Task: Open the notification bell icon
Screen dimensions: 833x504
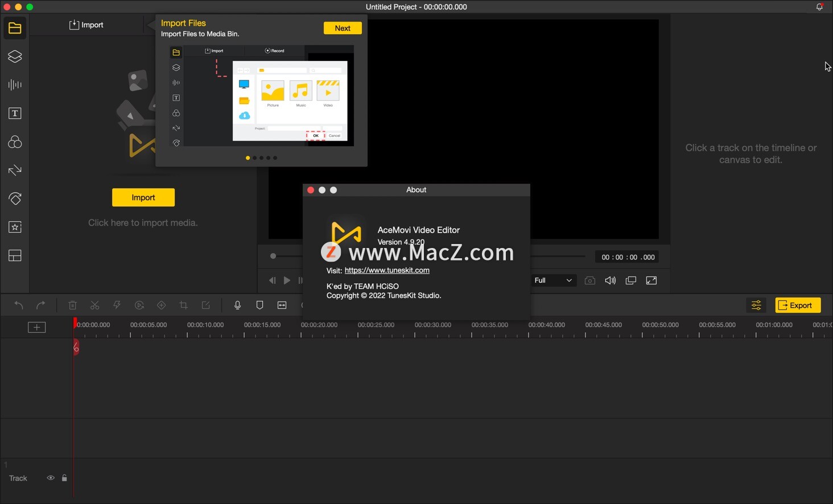Action: 819,7
